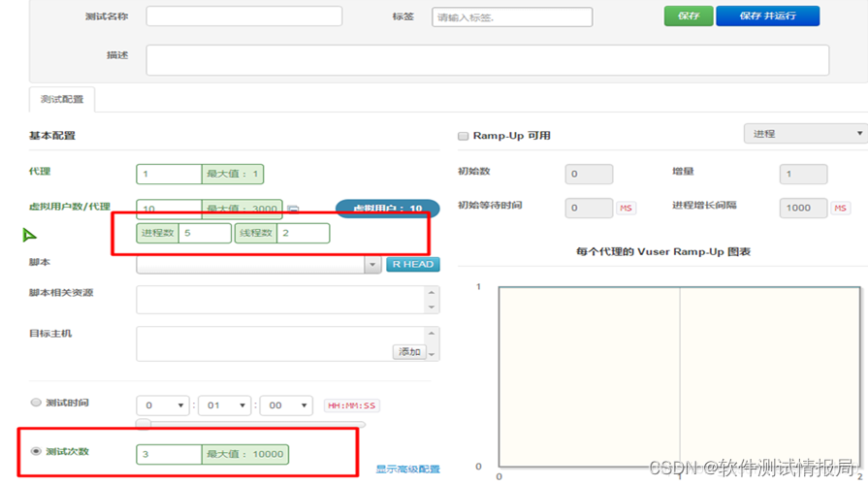
Task: Edit the 线程数 value field
Action: coord(304,233)
